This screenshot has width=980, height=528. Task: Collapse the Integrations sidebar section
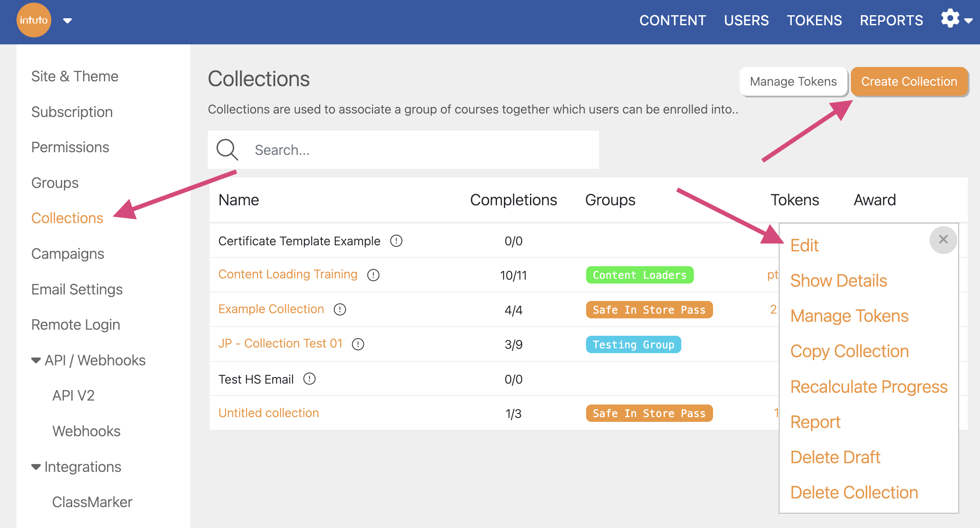(x=36, y=467)
